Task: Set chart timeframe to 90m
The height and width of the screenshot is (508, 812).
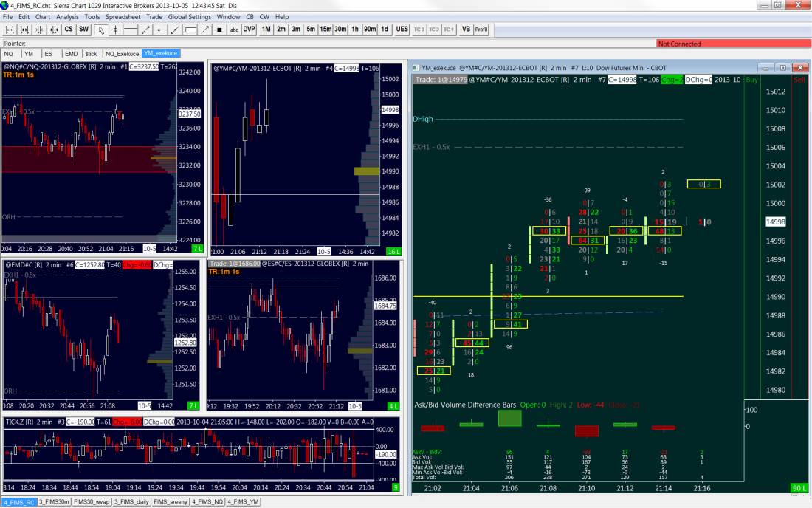Action: click(370, 30)
